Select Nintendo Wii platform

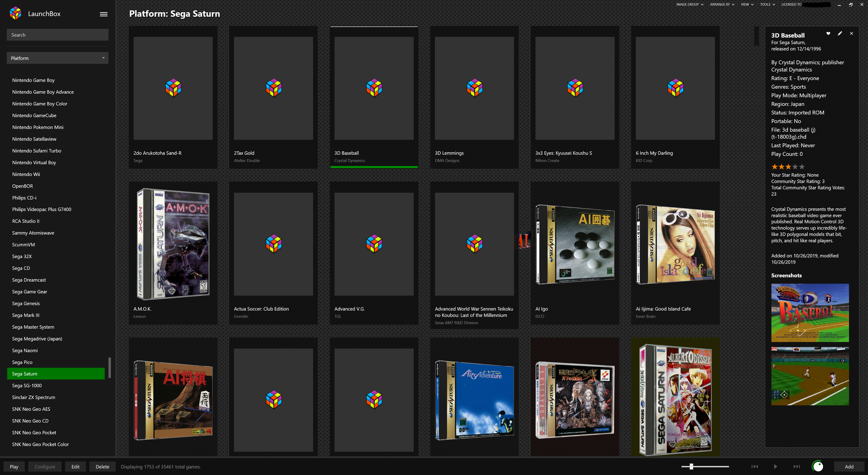(26, 174)
